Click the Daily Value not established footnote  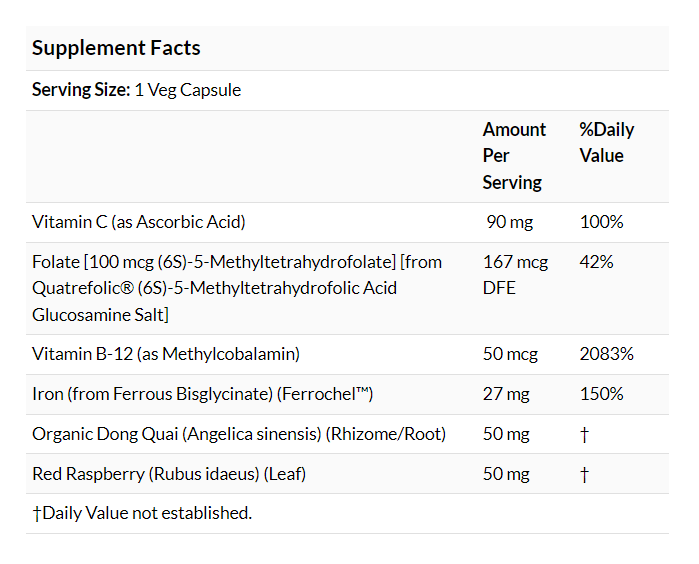click(x=142, y=513)
